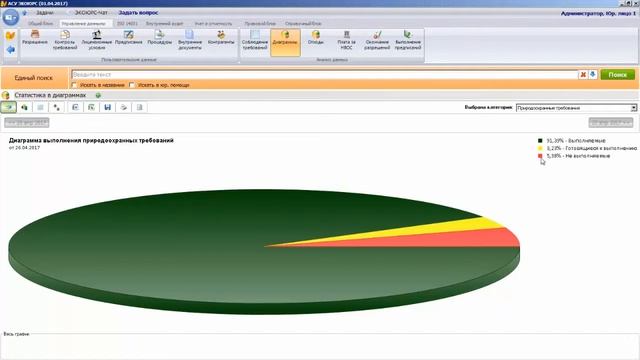
Task: Select the highlighted Диаграммы ribbon button
Action: pos(285,42)
